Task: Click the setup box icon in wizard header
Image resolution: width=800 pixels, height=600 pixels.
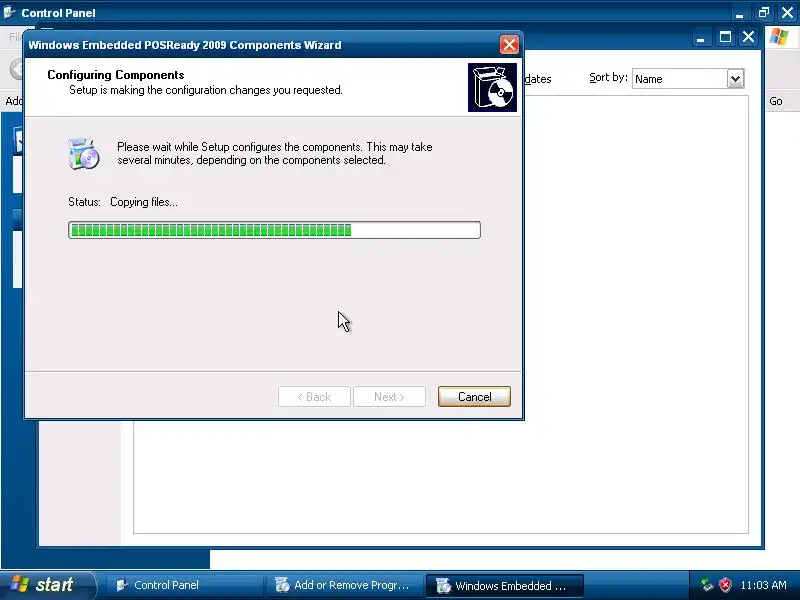Action: click(492, 87)
